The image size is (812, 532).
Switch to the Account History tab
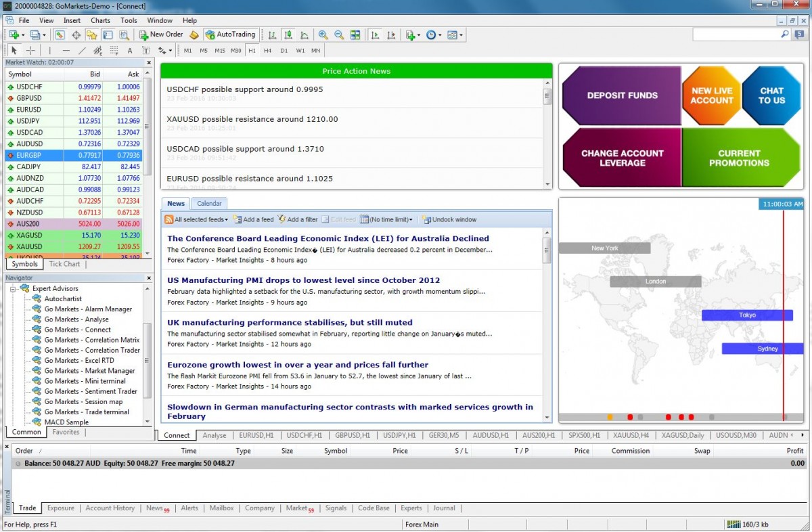click(x=110, y=508)
